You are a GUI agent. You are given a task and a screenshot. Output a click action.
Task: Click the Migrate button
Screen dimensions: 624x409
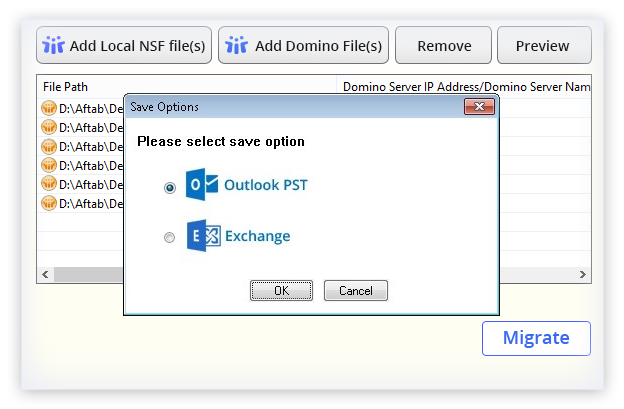(536, 338)
